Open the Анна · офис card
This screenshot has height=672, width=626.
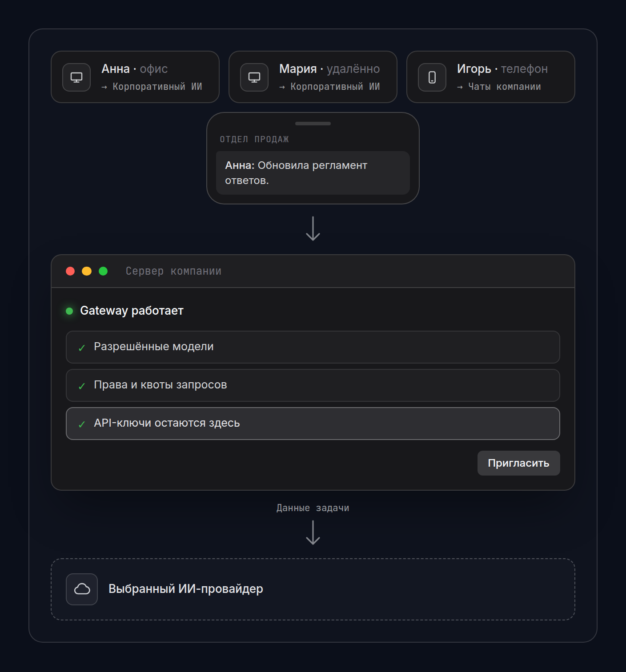(x=135, y=77)
